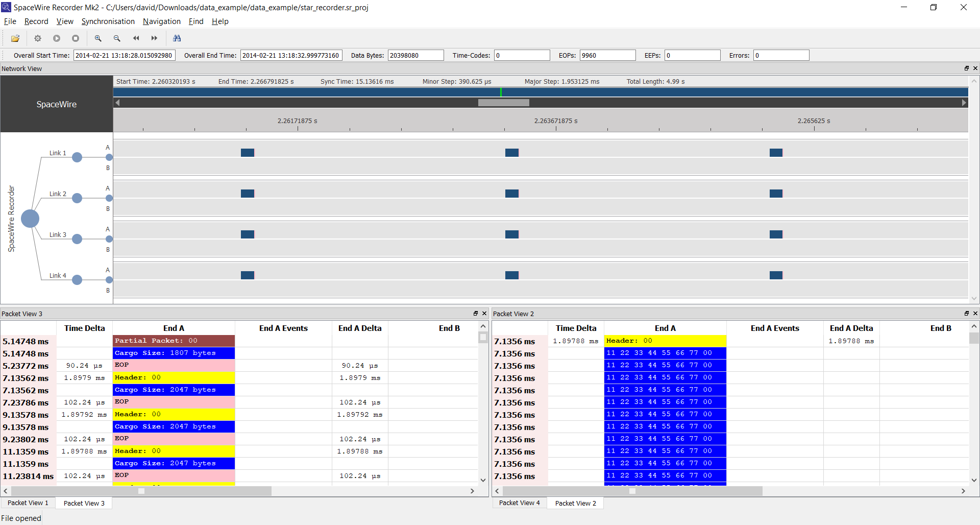The image size is (980, 525).
Task: Click timeline left scroll arrow
Action: point(117,103)
